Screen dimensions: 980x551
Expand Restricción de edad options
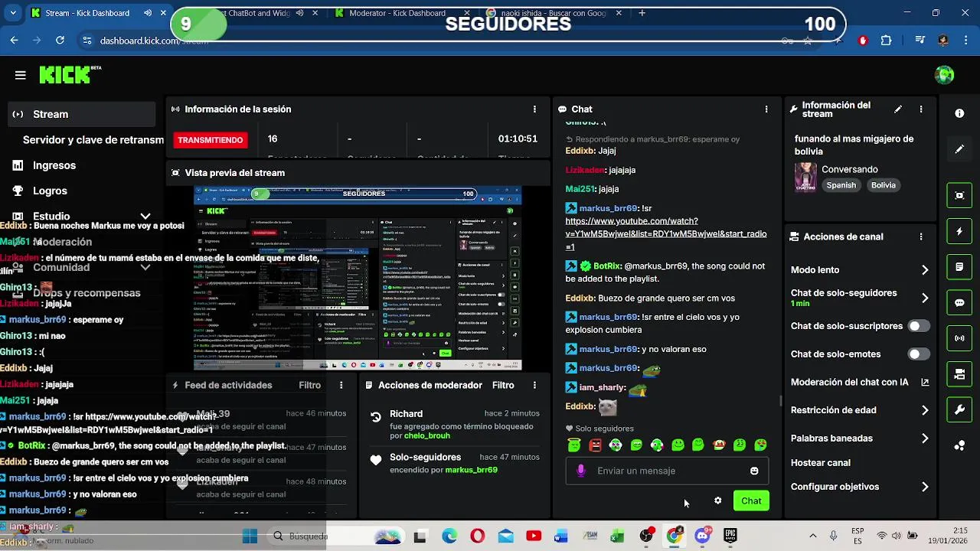925,410
